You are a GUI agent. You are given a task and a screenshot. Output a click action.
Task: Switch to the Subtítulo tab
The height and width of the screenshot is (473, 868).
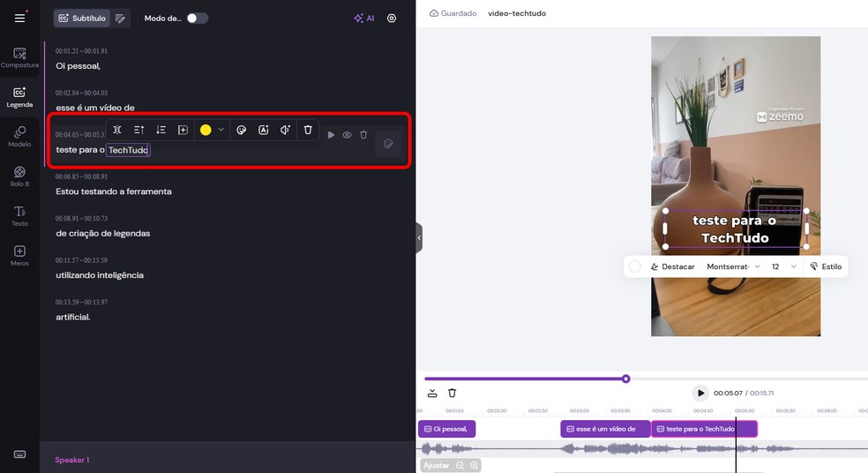[x=82, y=19]
